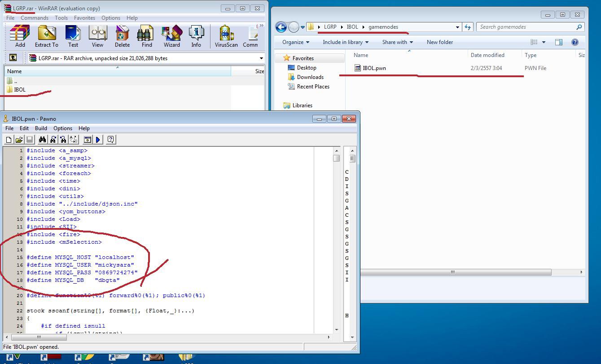Refresh the gamemodes folder in Explorer
This screenshot has height=364, width=601.
pos(468,27)
